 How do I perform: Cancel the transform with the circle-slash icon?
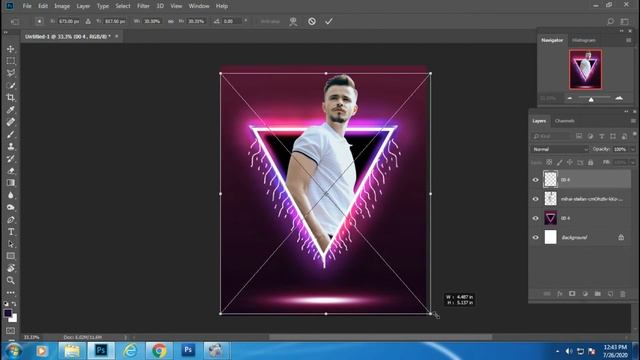[x=312, y=21]
